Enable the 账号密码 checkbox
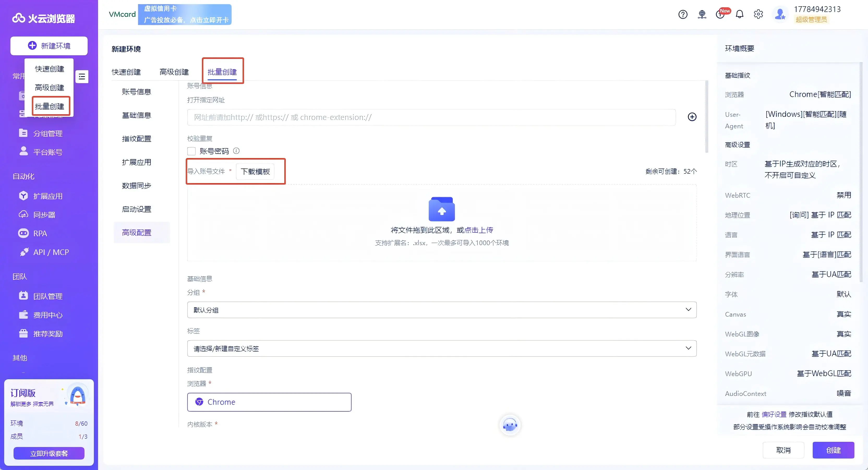868x470 pixels. (191, 151)
